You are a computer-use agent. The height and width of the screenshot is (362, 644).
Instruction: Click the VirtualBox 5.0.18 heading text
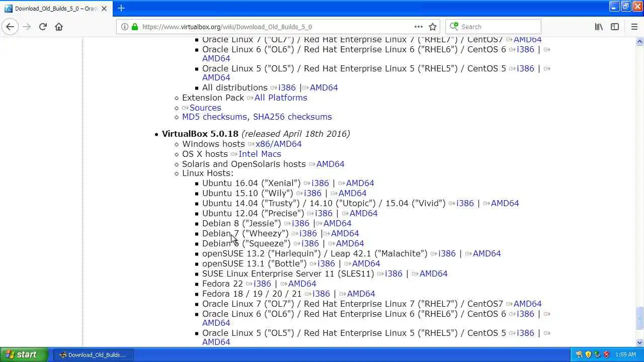pyautogui.click(x=200, y=134)
